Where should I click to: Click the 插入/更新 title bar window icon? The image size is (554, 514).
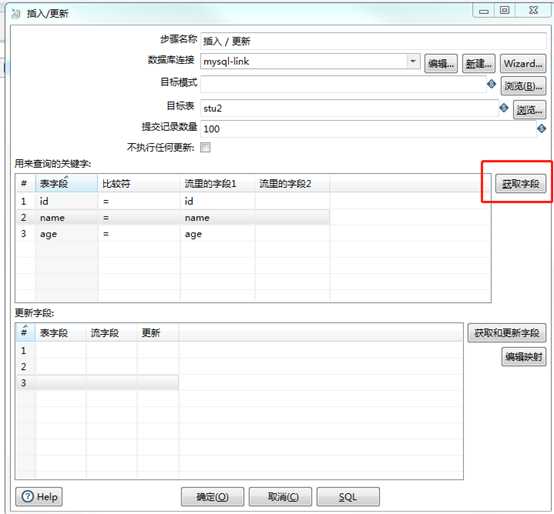pos(16,13)
